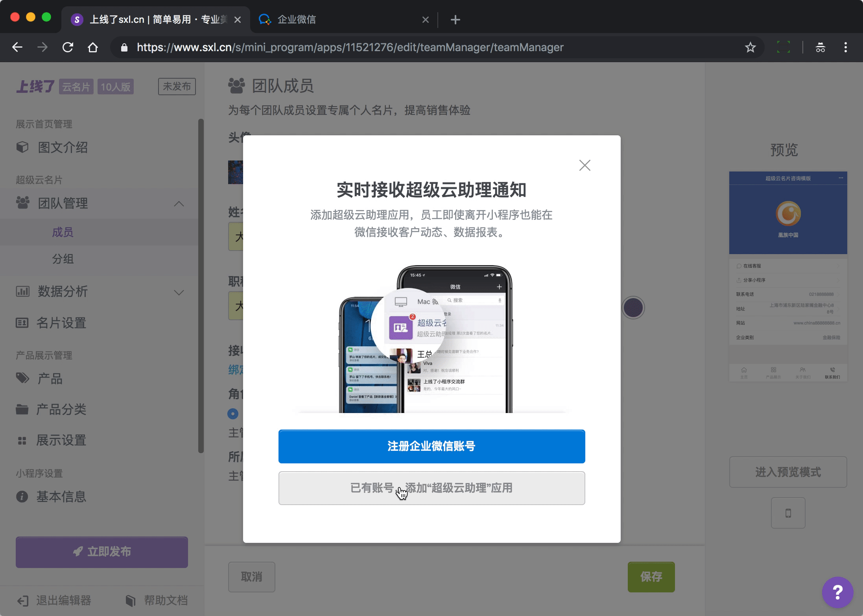Open a new browser tab
The height and width of the screenshot is (616, 863).
[455, 20]
